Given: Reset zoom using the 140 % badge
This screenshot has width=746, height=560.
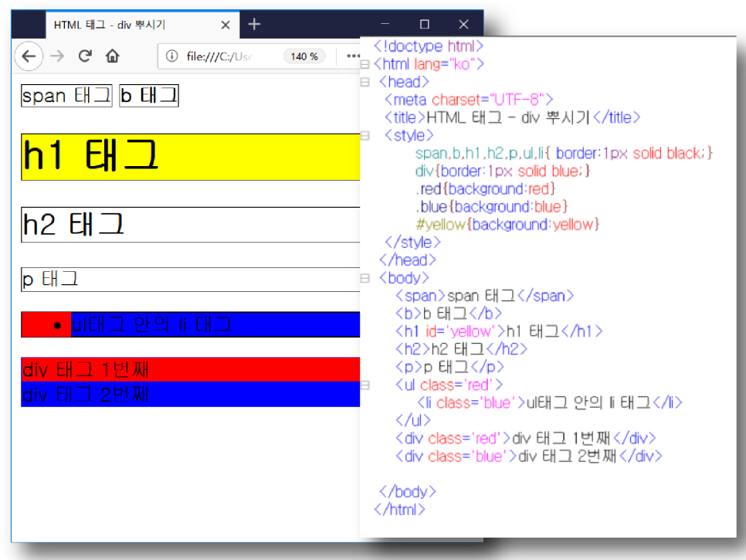Looking at the screenshot, I should [x=304, y=56].
